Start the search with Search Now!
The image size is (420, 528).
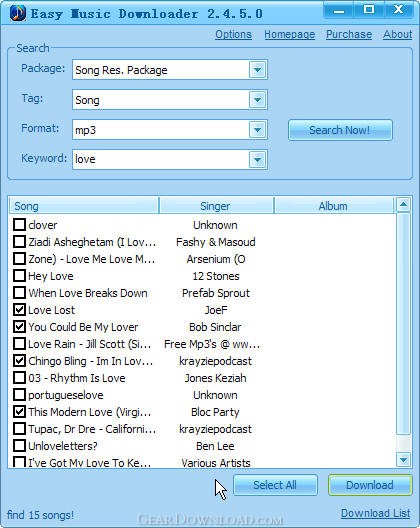(340, 130)
